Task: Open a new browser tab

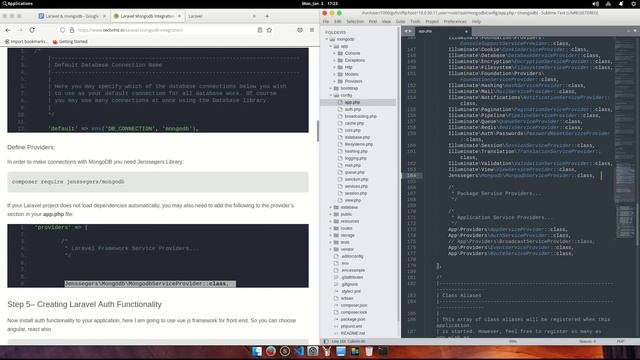Action: click(x=267, y=16)
